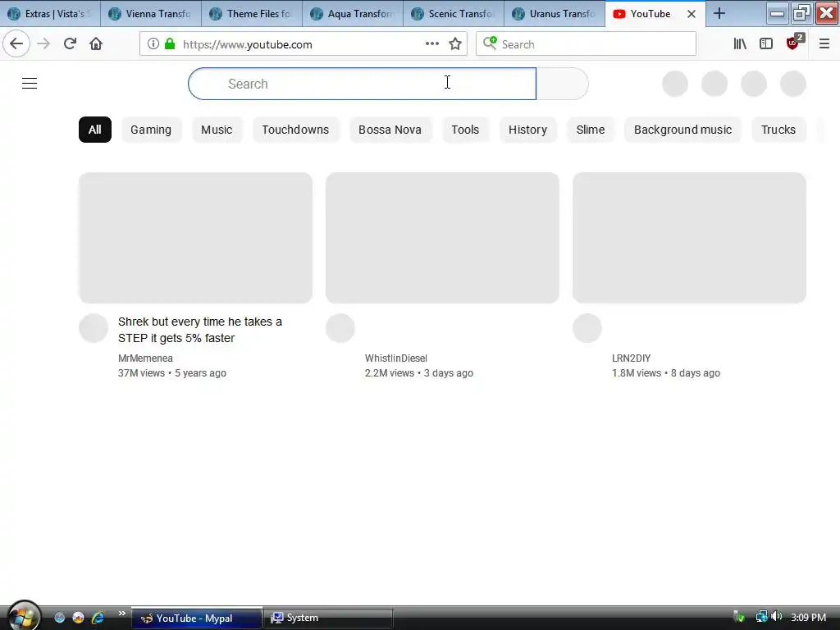Screen dimensions: 840x630
Task: Switch to System taskbar window
Action: [329, 618]
